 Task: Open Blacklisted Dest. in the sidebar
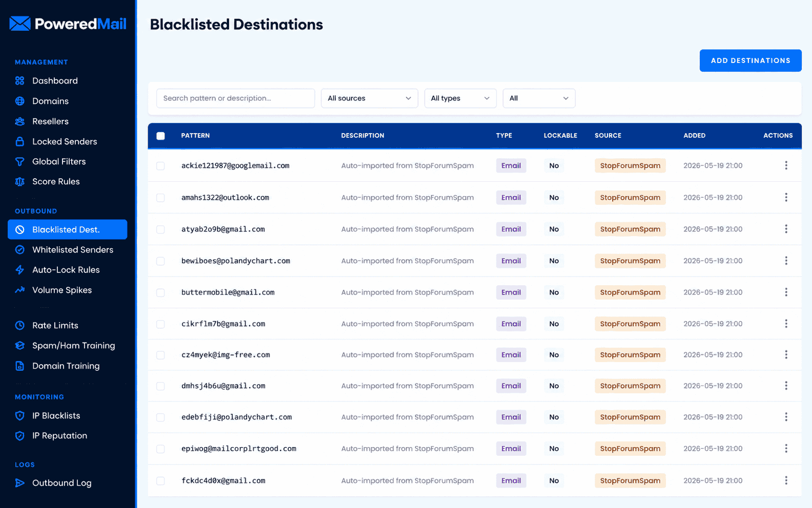coord(67,229)
